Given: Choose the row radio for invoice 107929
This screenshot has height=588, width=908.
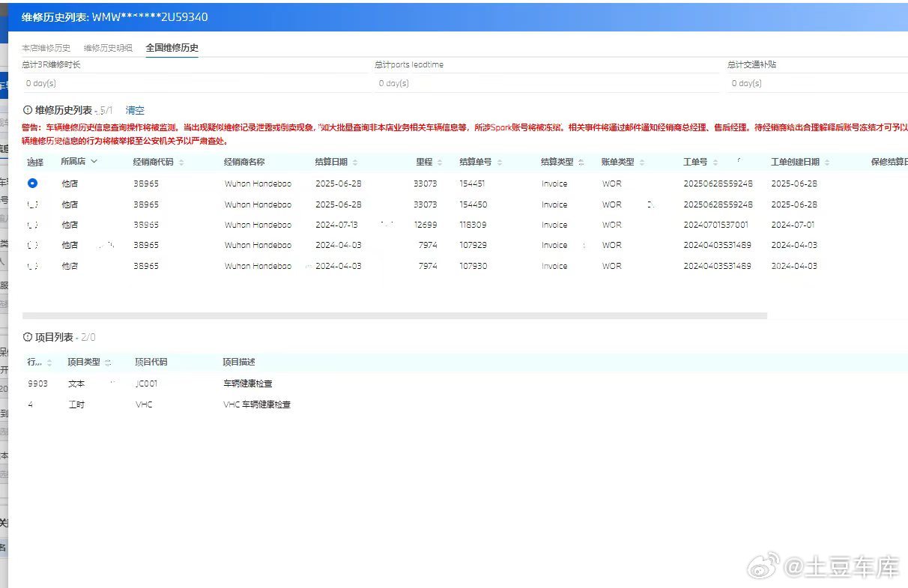Looking at the screenshot, I should [x=32, y=245].
